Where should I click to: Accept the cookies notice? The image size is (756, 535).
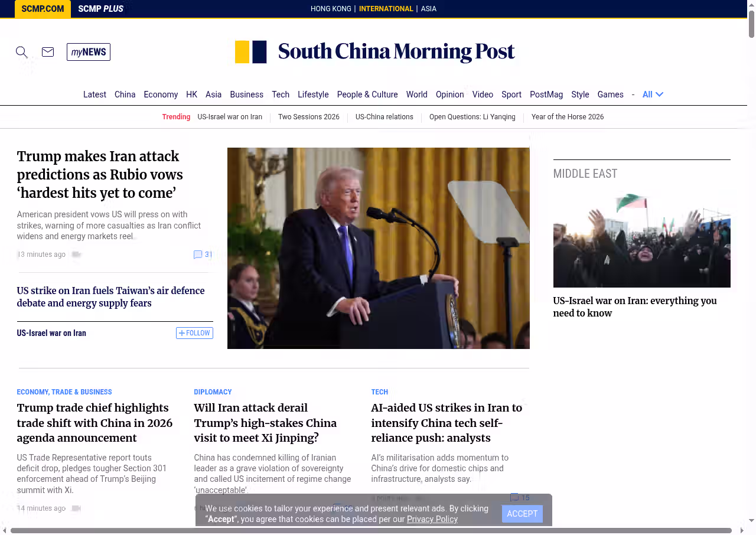pyautogui.click(x=522, y=514)
